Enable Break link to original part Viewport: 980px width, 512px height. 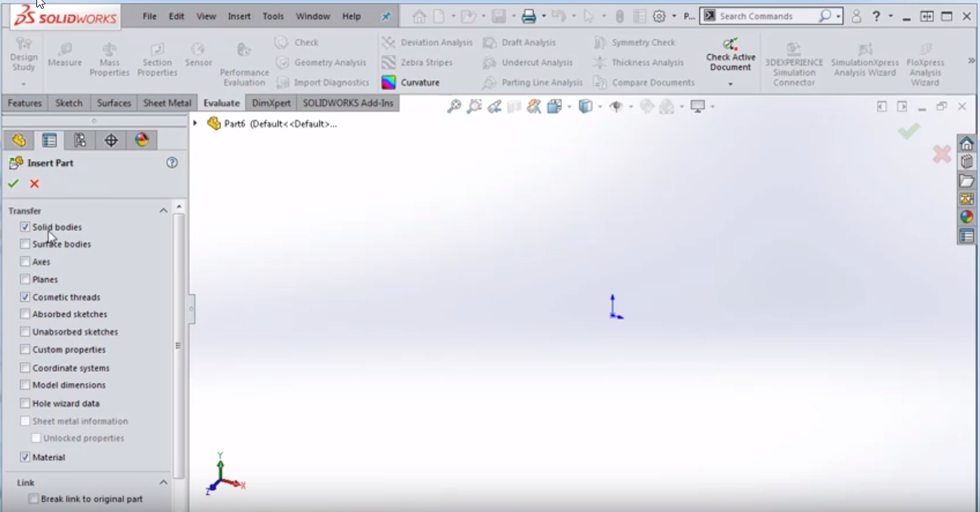tap(33, 499)
